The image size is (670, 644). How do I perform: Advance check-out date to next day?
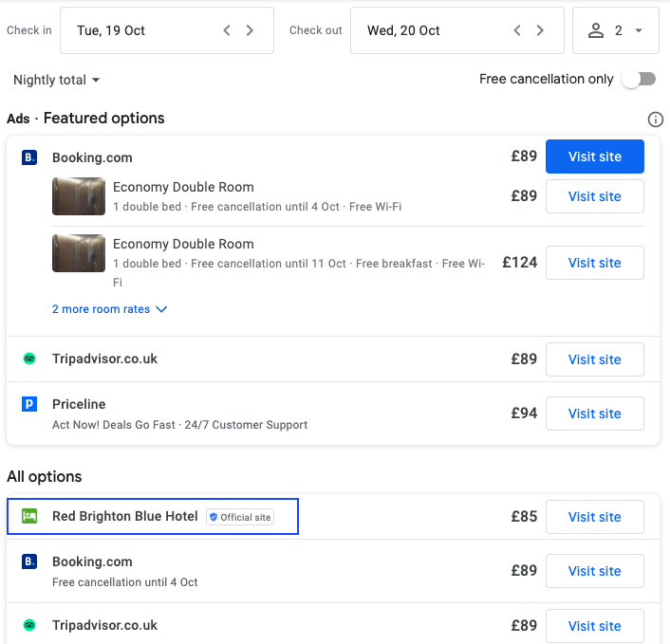tap(540, 30)
